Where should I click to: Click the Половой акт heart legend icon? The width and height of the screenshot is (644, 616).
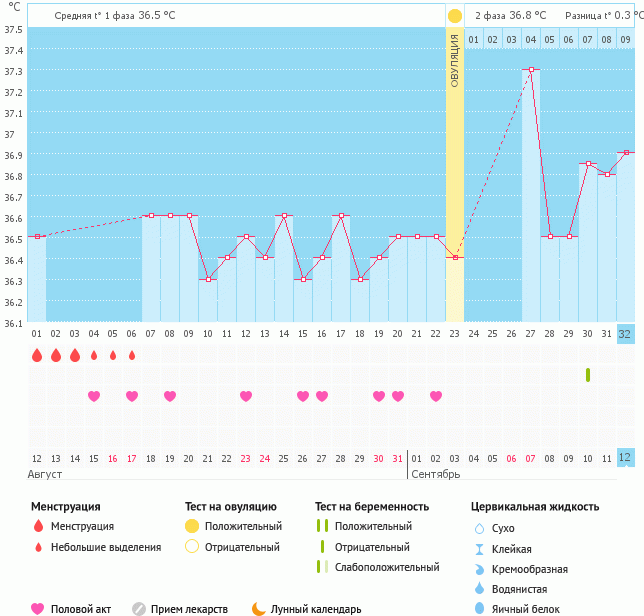pyautogui.click(x=38, y=608)
